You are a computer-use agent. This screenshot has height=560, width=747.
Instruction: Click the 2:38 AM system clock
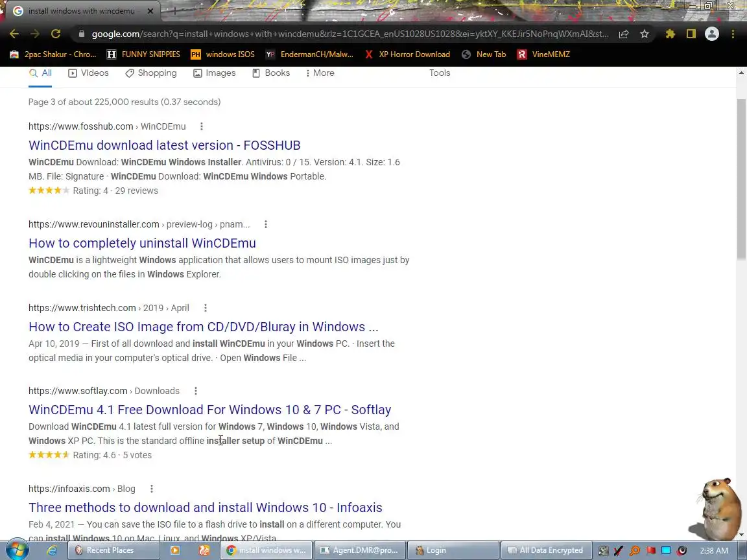click(x=714, y=550)
